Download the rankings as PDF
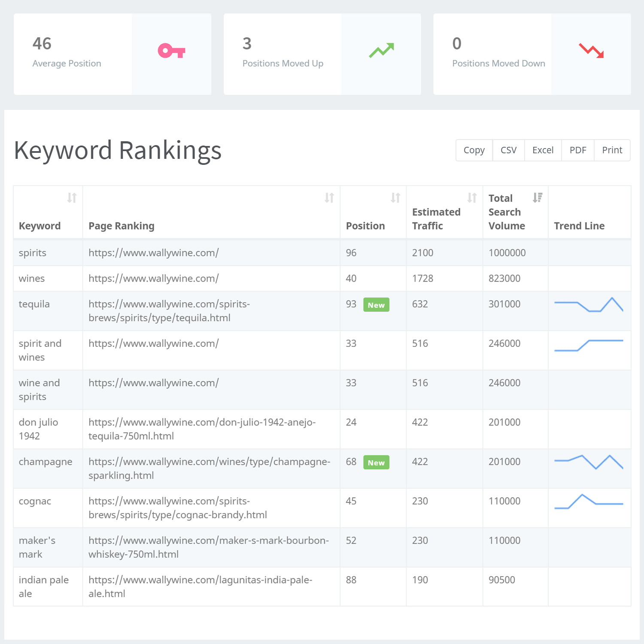 click(x=577, y=150)
